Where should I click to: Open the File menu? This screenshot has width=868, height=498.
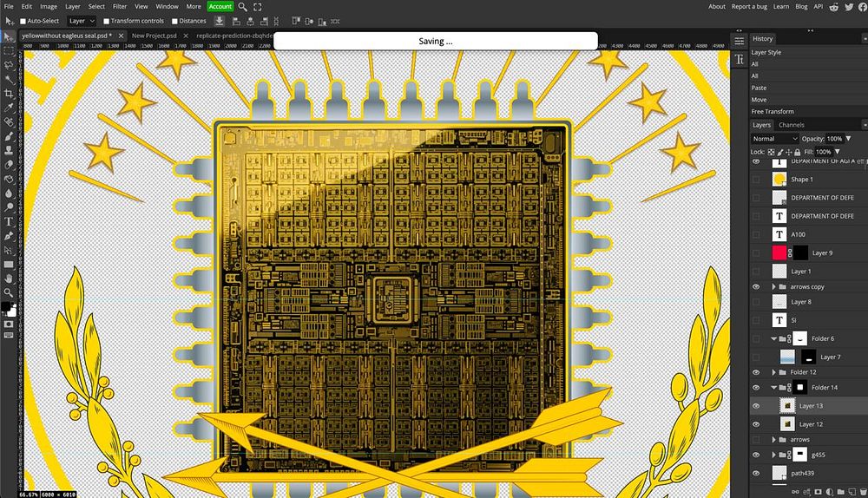pyautogui.click(x=9, y=7)
